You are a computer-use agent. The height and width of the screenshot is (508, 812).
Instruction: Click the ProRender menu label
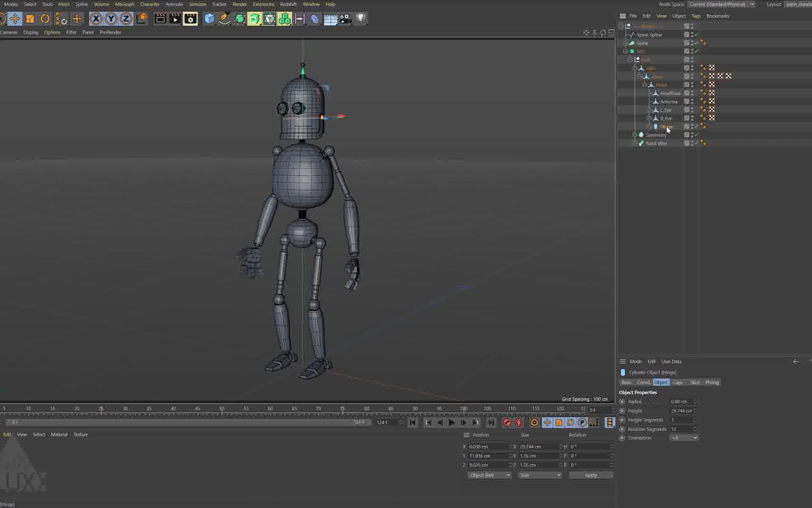point(110,32)
